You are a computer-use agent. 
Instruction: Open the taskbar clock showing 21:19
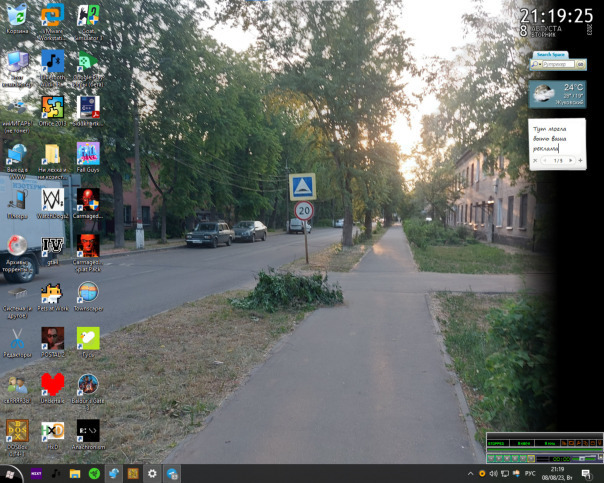tap(557, 474)
